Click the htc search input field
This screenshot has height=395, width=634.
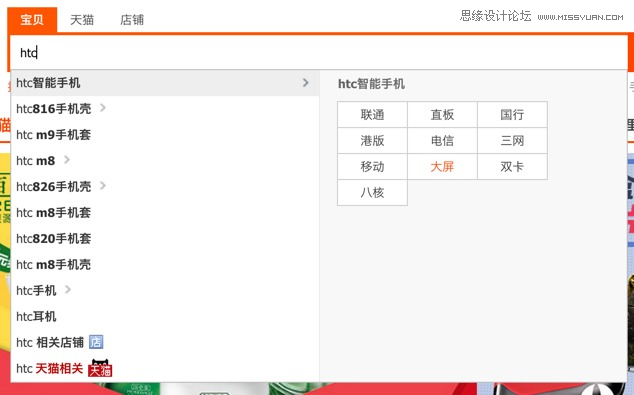pos(319,53)
